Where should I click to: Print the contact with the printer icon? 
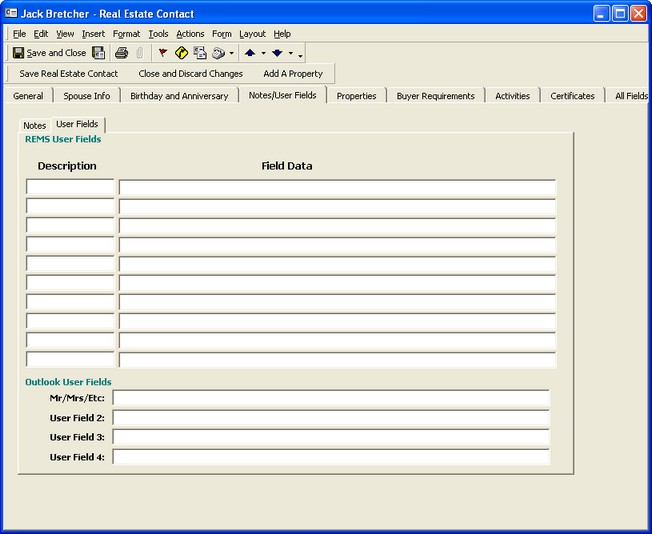121,53
